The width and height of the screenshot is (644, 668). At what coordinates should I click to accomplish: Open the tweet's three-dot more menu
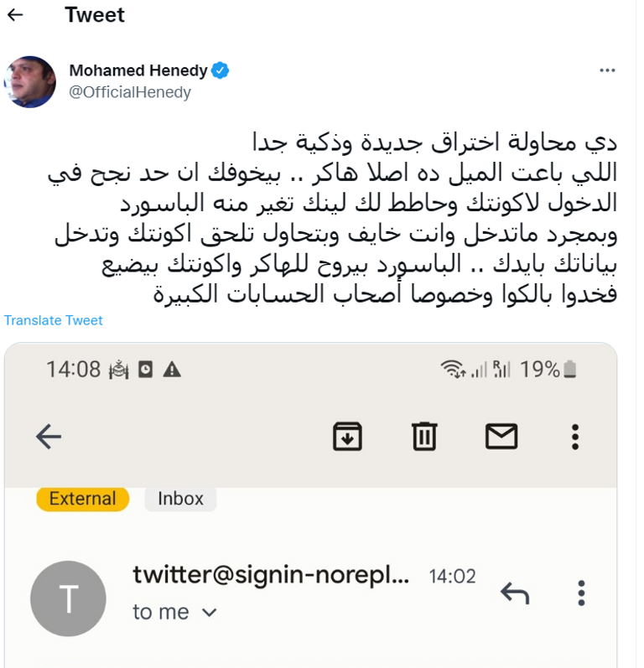pyautogui.click(x=608, y=70)
